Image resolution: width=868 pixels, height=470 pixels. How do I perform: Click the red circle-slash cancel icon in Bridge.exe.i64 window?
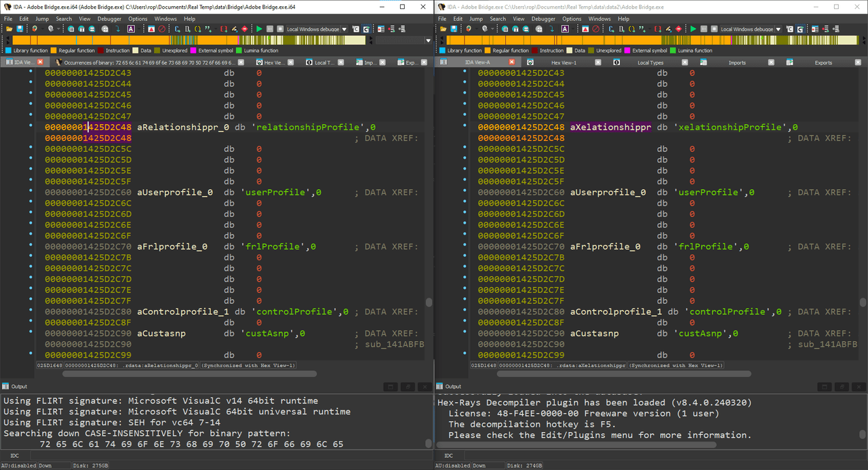point(161,29)
